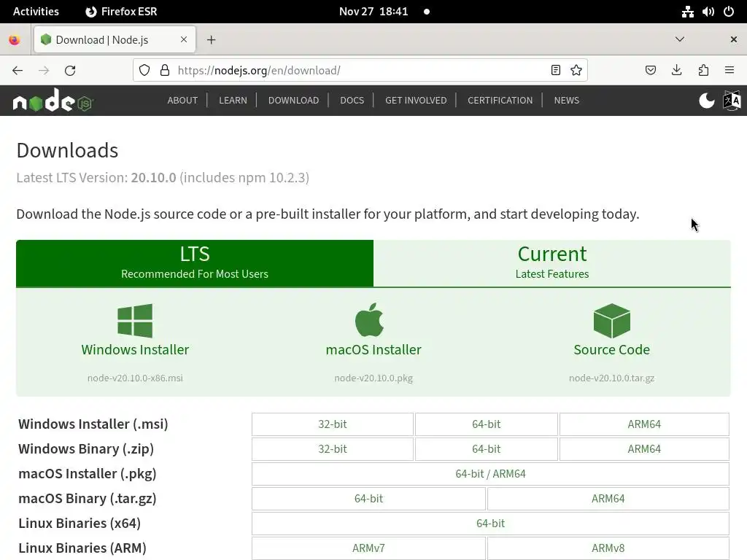Expand the list all tabs chevron

680,39
